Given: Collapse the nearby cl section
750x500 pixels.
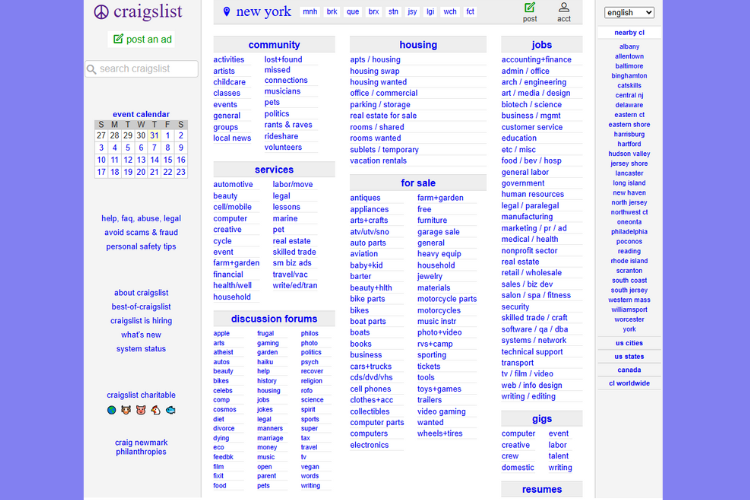Looking at the screenshot, I should point(629,33).
